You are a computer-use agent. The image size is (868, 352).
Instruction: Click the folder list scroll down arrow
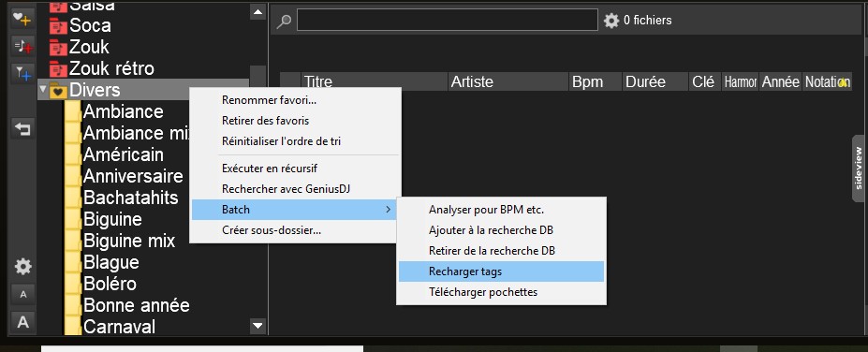click(257, 326)
